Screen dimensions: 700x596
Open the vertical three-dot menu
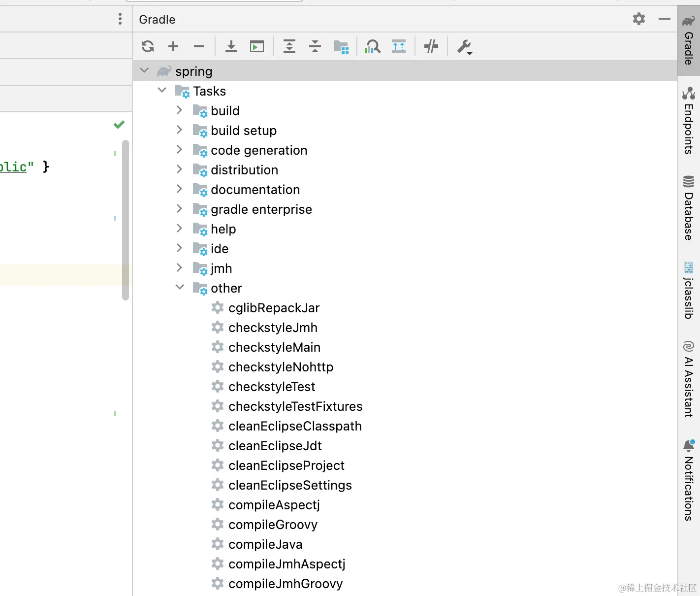click(x=120, y=19)
